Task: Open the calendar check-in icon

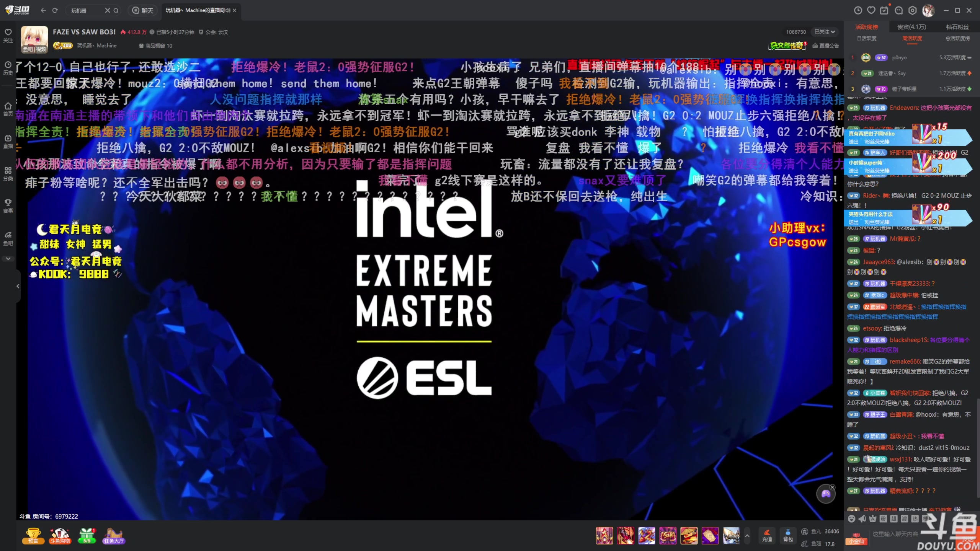Action: [x=884, y=10]
